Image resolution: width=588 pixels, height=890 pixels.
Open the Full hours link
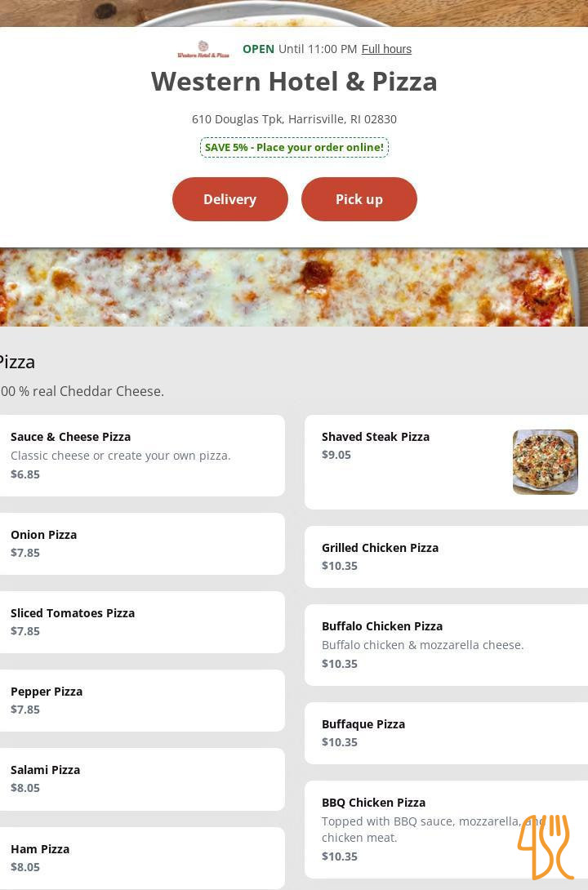pyautogui.click(x=386, y=49)
